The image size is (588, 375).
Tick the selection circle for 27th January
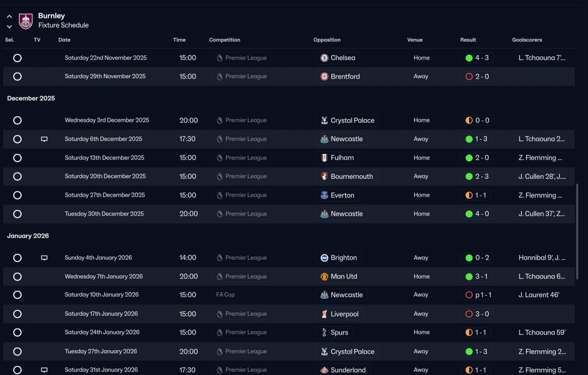click(17, 352)
